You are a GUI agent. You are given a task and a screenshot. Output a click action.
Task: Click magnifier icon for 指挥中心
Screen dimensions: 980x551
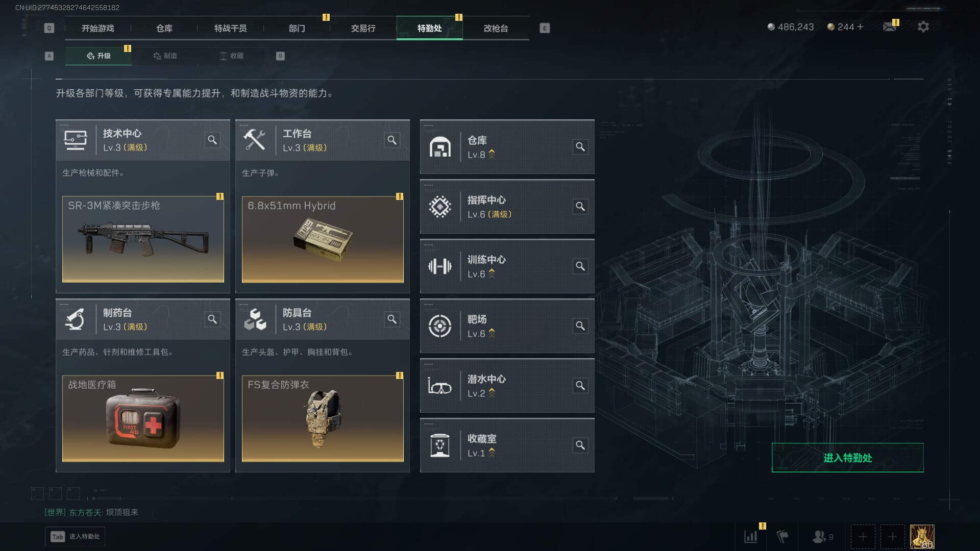coord(580,207)
